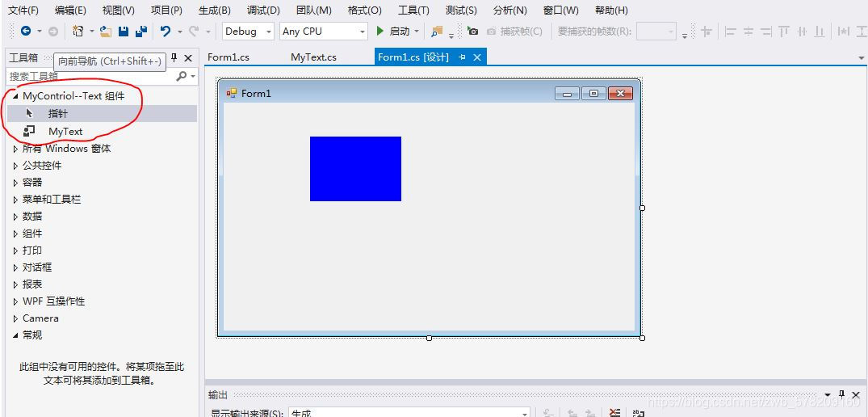Click the Save All icon
The height and width of the screenshot is (417, 868).
pyautogui.click(x=141, y=32)
